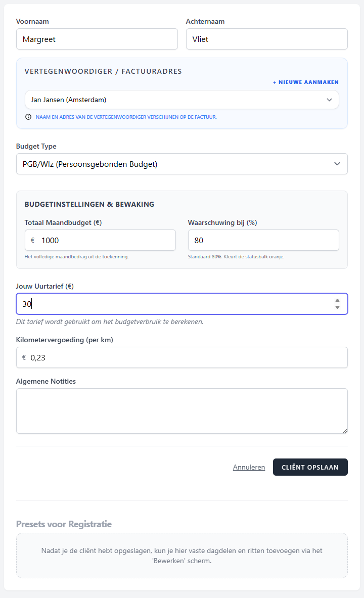364x598 pixels.
Task: Expand the Budget Type dropdown
Action: click(x=172, y=164)
